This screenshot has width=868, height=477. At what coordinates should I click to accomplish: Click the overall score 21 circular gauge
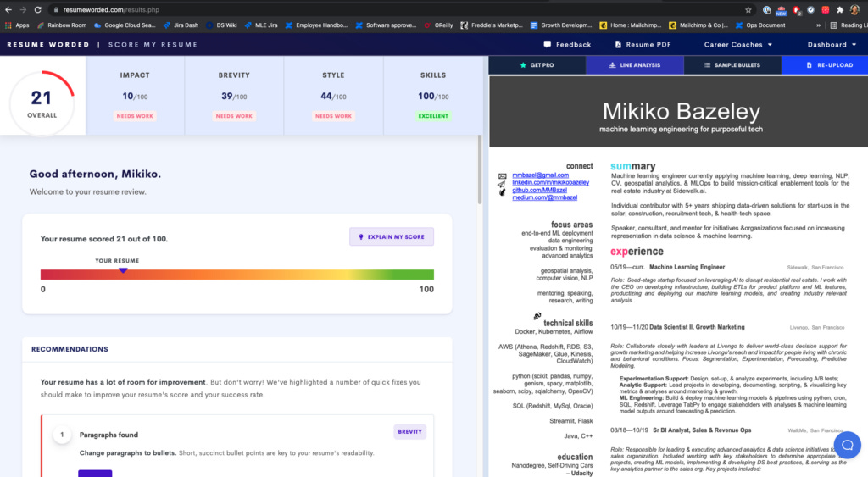(42, 103)
